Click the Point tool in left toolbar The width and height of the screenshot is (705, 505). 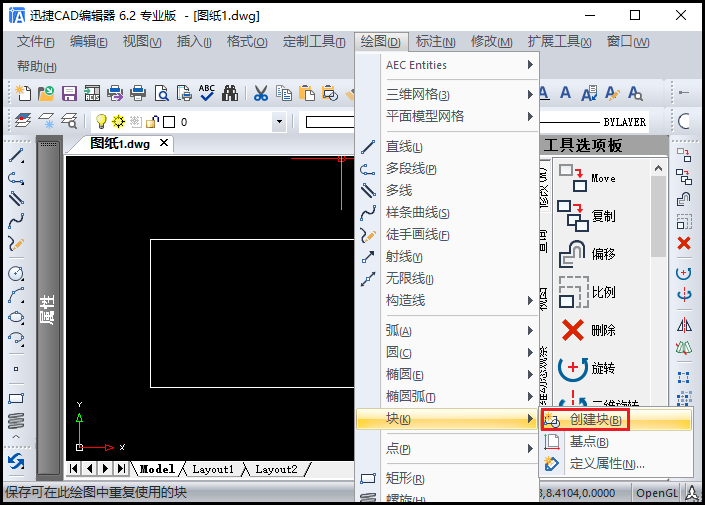tap(16, 369)
